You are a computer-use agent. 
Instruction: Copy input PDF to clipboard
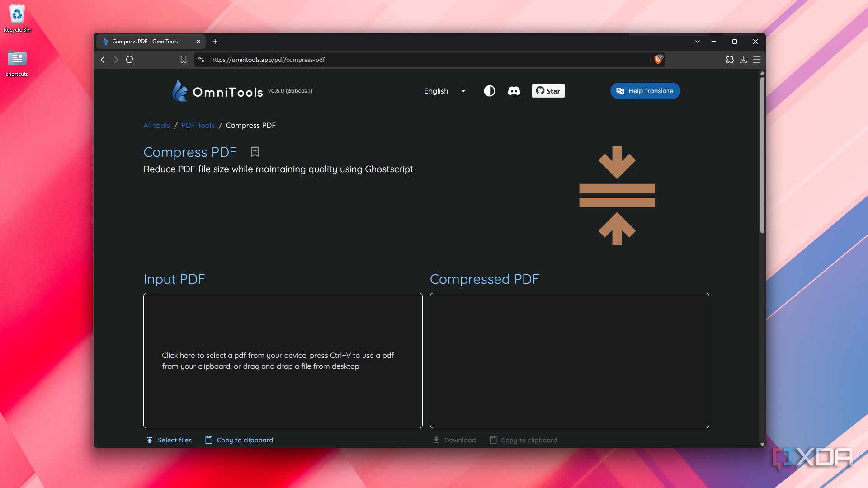coord(239,440)
